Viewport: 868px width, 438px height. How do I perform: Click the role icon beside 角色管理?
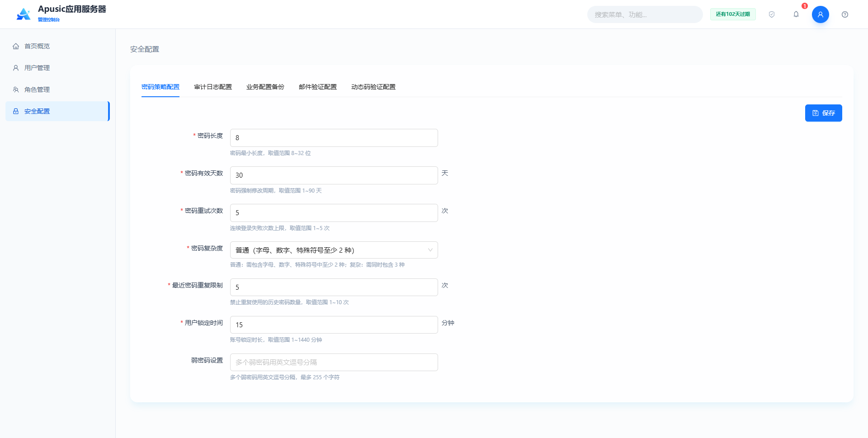click(16, 89)
